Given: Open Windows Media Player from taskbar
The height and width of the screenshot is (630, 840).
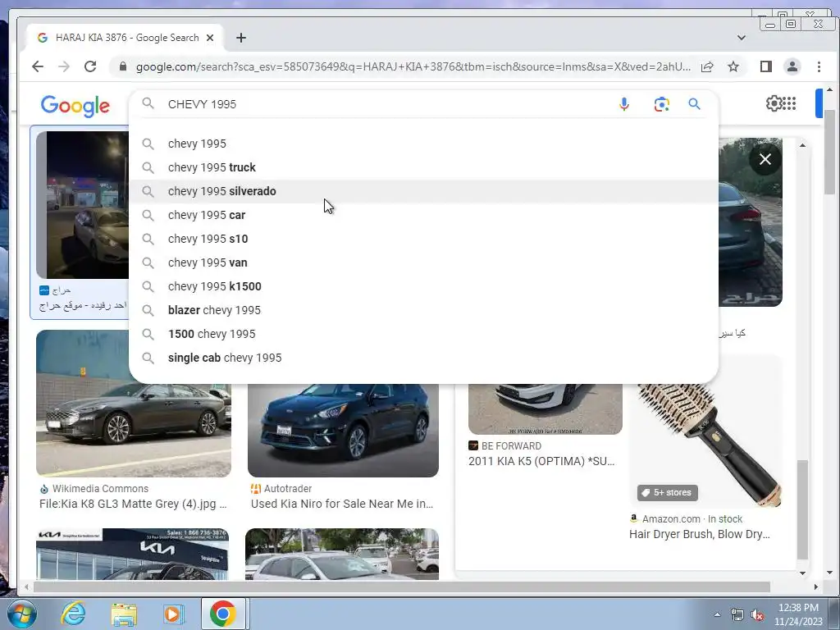Looking at the screenshot, I should point(173,614).
